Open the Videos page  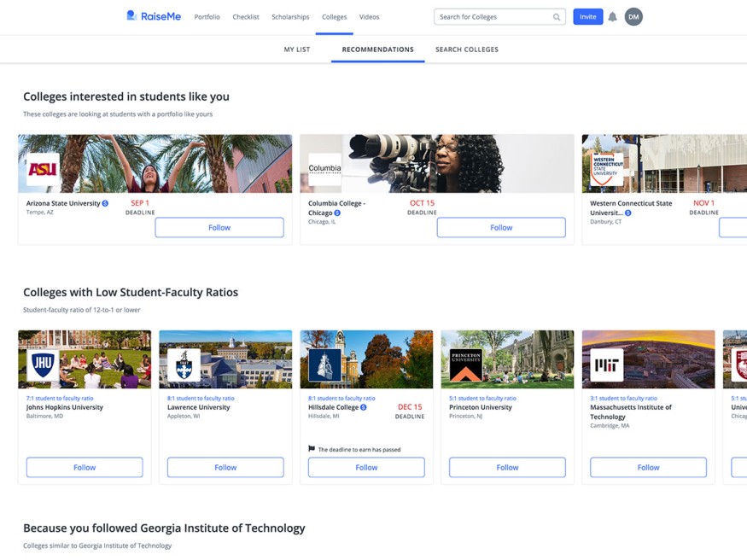click(x=369, y=17)
